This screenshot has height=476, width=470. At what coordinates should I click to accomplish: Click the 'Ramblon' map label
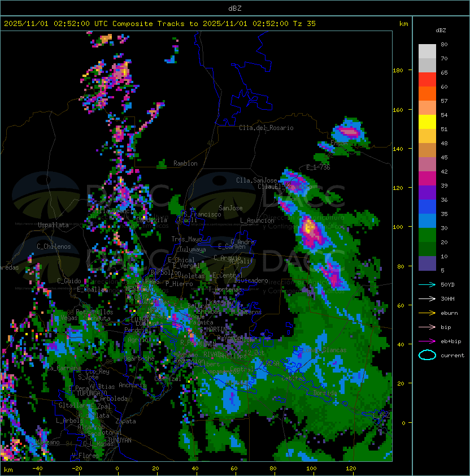185,163
